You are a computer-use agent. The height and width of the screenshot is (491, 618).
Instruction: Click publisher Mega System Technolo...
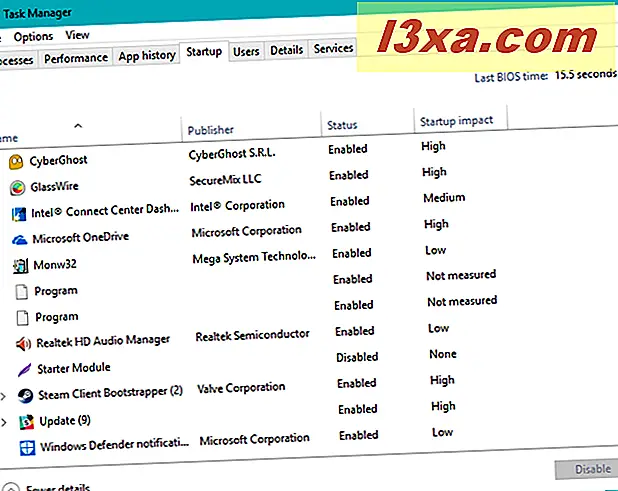coord(254,257)
